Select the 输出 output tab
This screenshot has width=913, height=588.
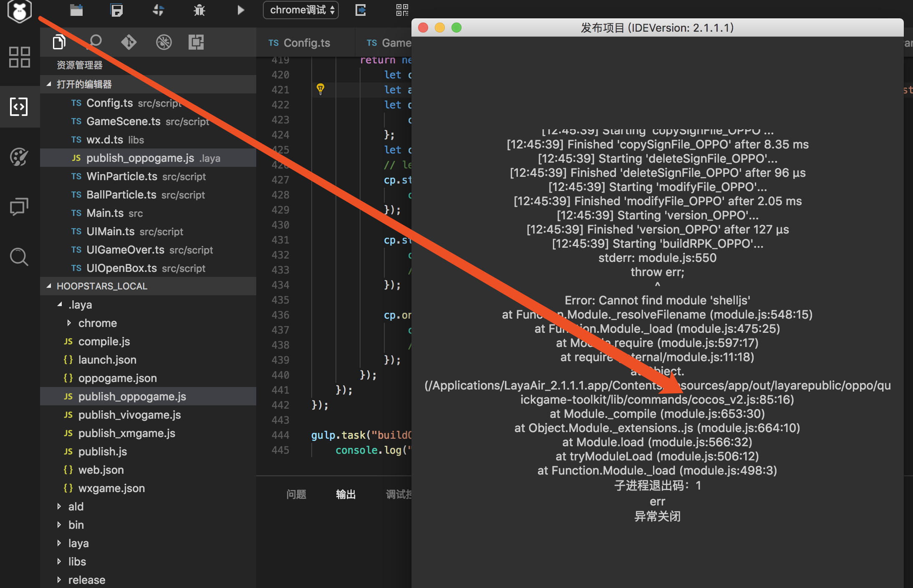pyautogui.click(x=346, y=494)
